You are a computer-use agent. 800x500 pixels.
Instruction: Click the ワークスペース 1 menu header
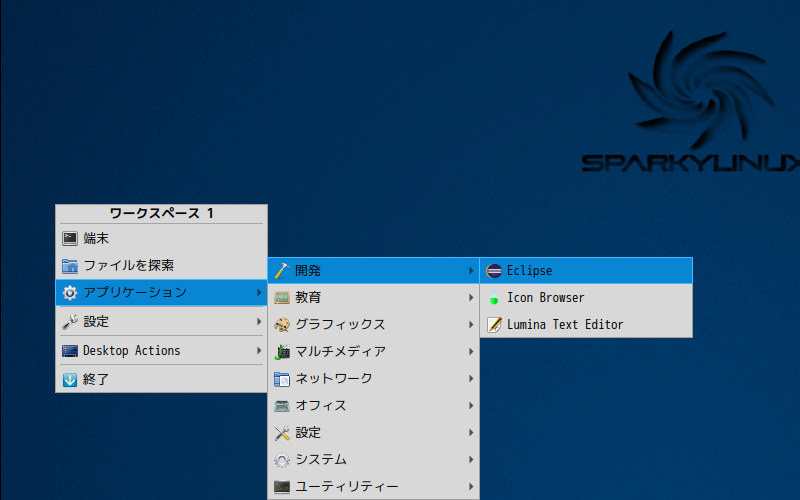pyautogui.click(x=161, y=213)
